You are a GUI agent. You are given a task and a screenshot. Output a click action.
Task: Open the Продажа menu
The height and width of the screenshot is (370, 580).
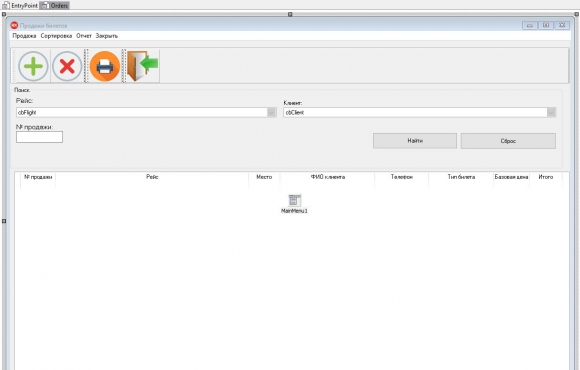[x=24, y=36]
